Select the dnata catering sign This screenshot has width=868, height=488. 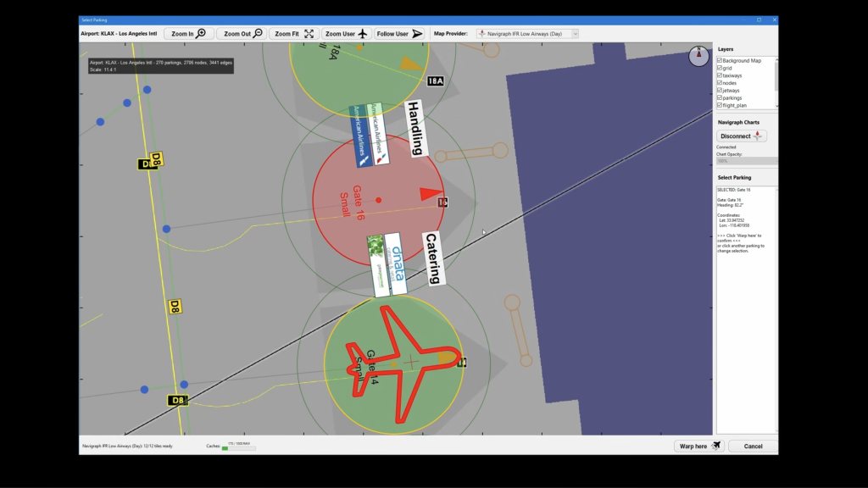coord(391,263)
